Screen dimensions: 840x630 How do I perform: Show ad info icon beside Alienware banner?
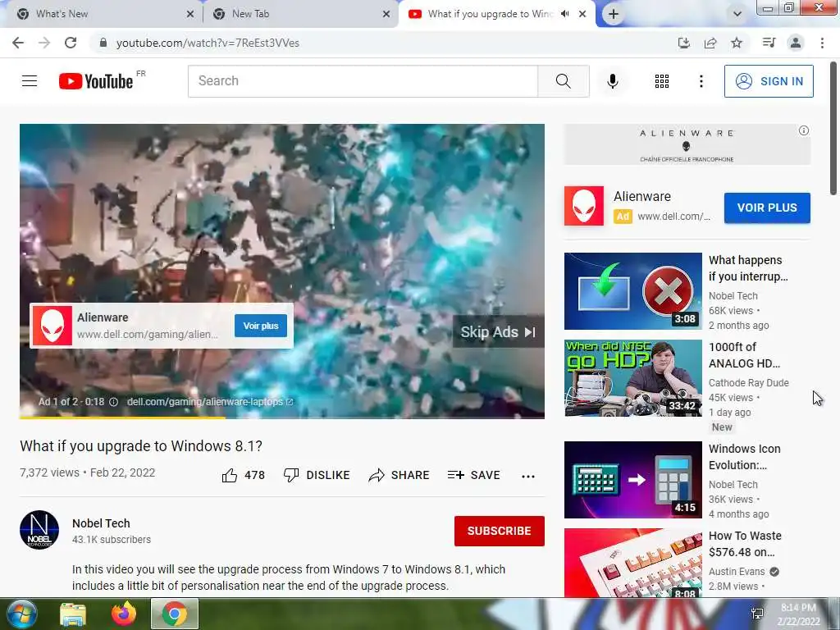(x=804, y=130)
